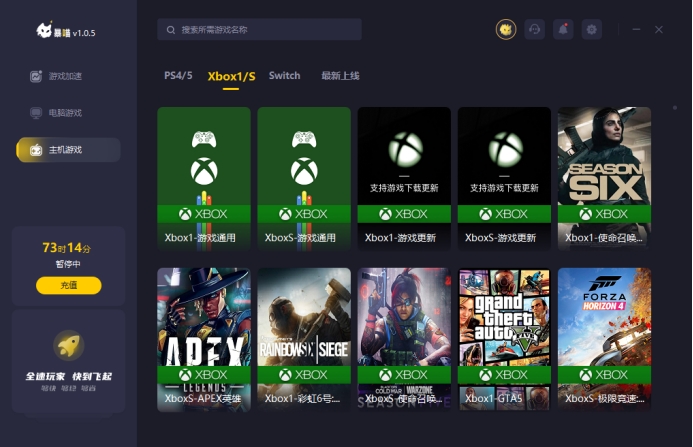Select the Xbox1/S tab
The width and height of the screenshot is (693, 447).
(232, 76)
